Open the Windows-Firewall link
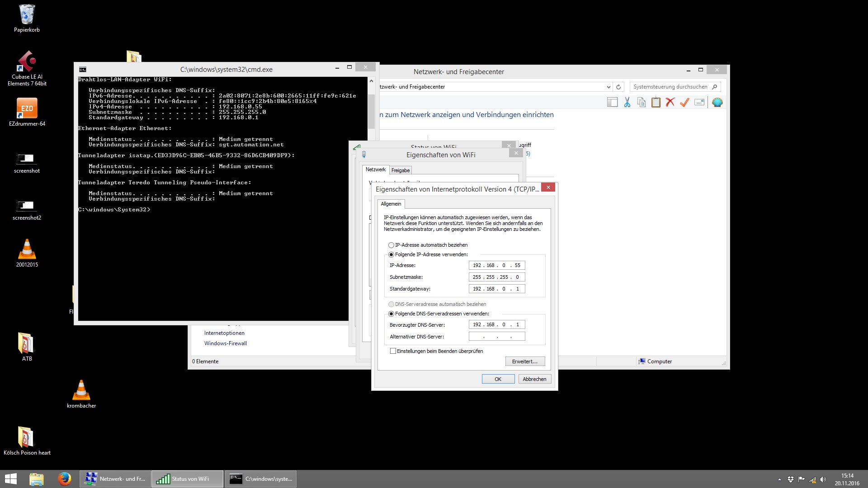 tap(225, 343)
